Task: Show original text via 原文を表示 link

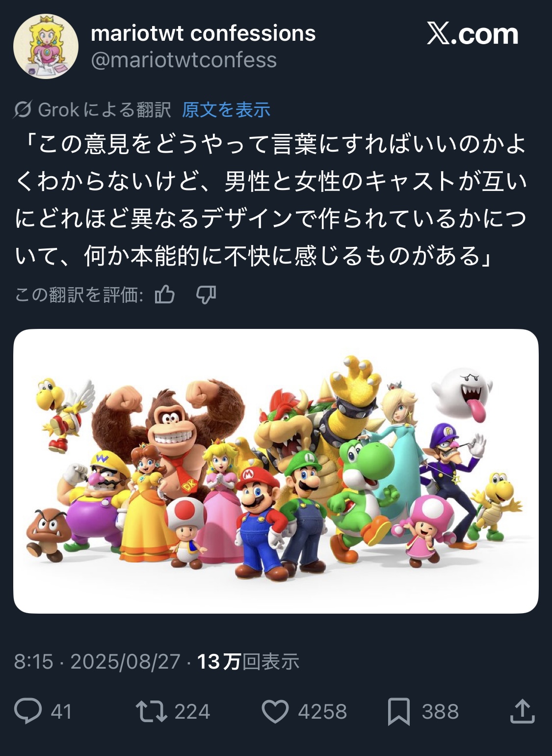Action: (226, 109)
